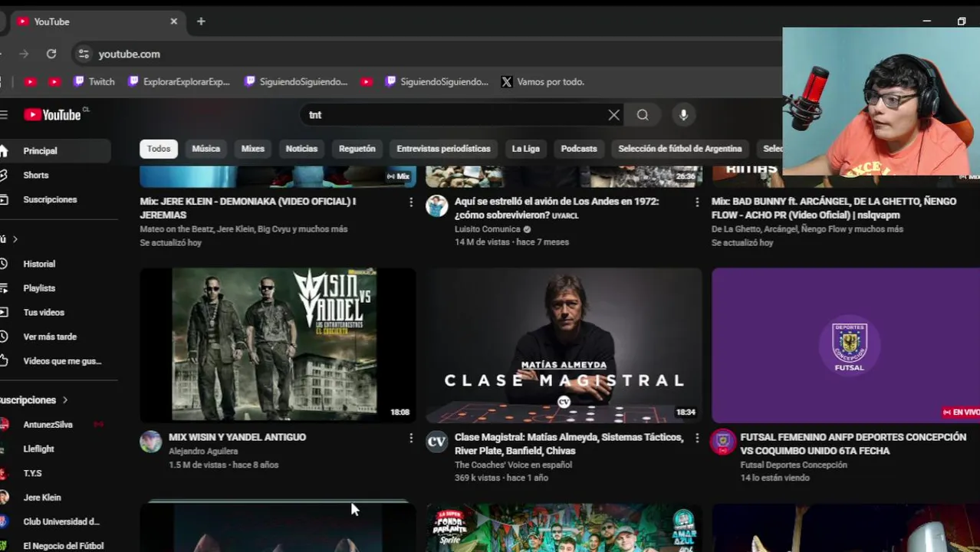Image resolution: width=980 pixels, height=552 pixels.
Task: Select Entrevistas periodísticas filter chip
Action: [443, 149]
